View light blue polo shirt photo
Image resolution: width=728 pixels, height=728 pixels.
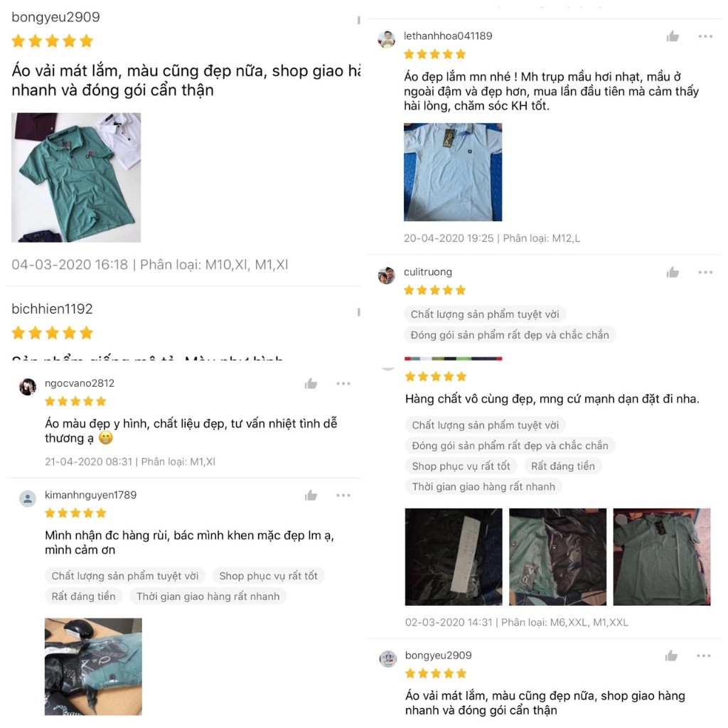453,172
